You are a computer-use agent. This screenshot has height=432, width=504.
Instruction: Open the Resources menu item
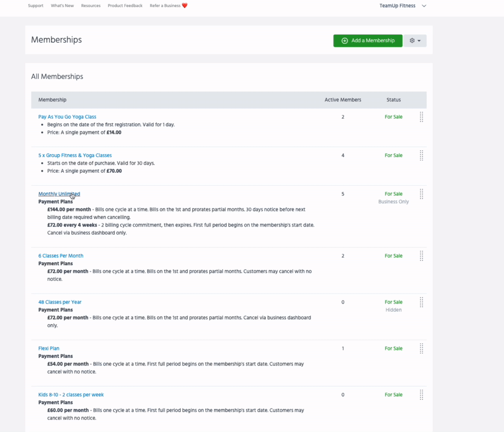click(x=91, y=6)
